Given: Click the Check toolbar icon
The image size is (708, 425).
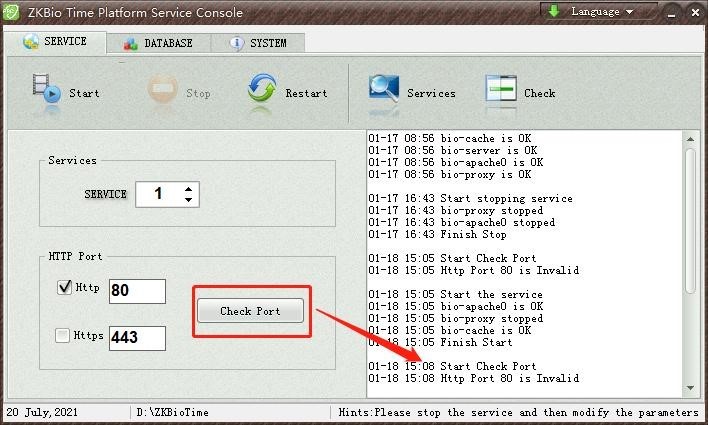Looking at the screenshot, I should pos(501,91).
